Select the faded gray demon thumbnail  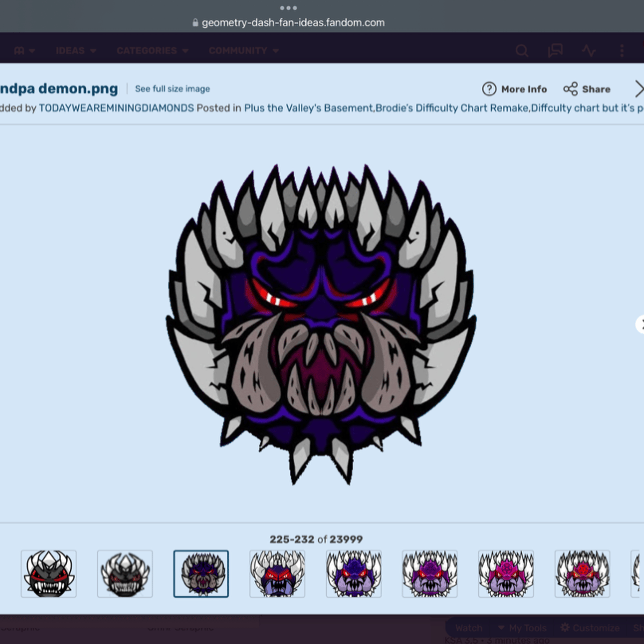125,574
